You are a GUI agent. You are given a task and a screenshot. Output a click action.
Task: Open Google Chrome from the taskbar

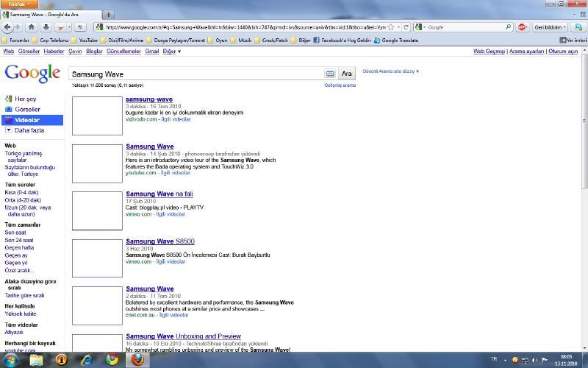click(x=112, y=360)
